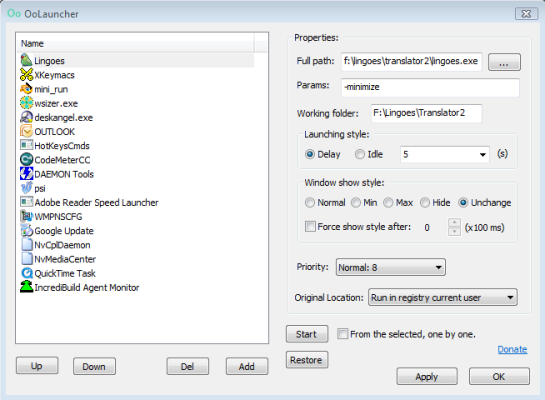This screenshot has height=400, width=545.
Task: Click the Apply button
Action: pos(427,376)
